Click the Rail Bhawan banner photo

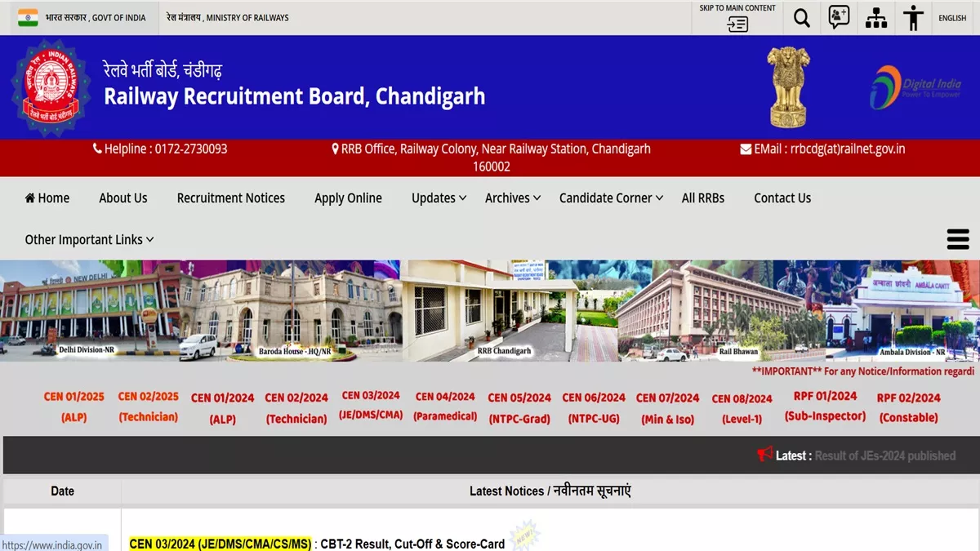(x=720, y=311)
